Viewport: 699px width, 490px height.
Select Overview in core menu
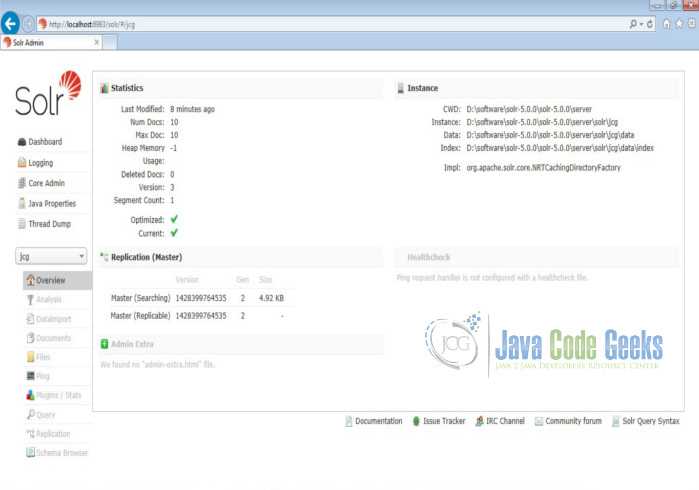coord(57,280)
